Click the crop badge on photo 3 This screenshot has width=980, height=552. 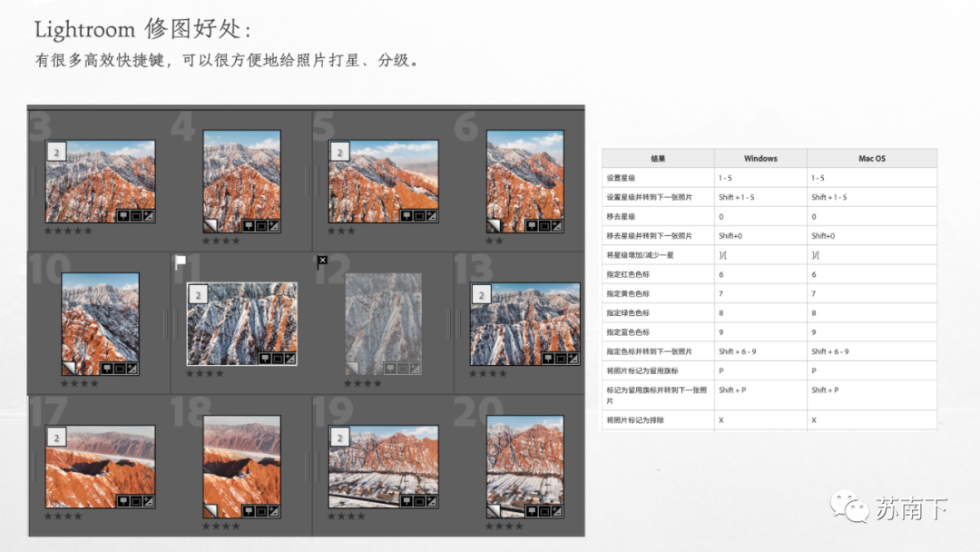[x=135, y=216]
